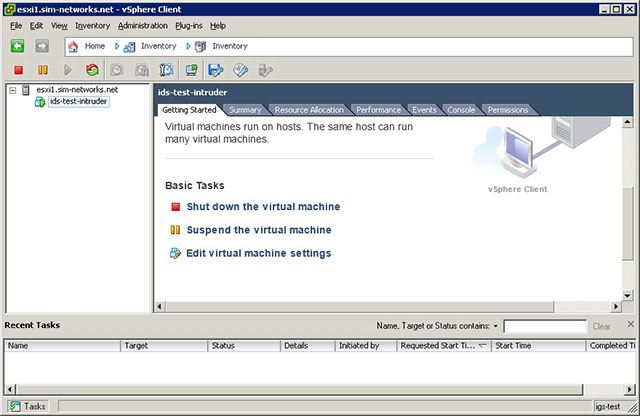Click the Clear filter button
The width and height of the screenshot is (640, 416).
pos(602,327)
